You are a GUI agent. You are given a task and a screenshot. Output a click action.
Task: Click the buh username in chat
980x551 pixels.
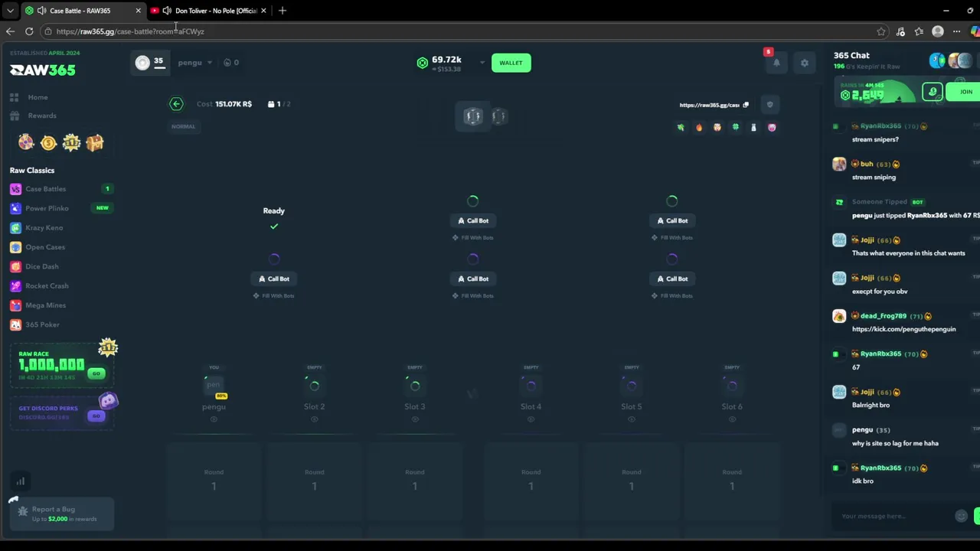click(867, 164)
